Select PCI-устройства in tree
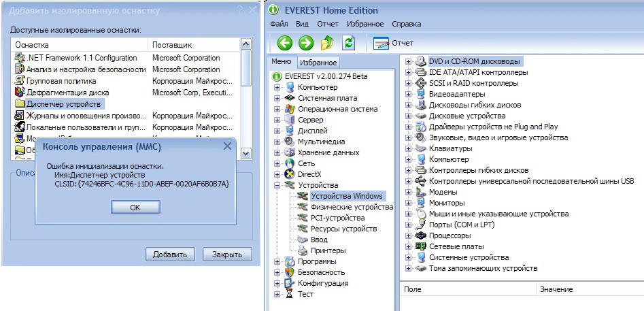Screen dimensions: 644x311 (x=337, y=218)
